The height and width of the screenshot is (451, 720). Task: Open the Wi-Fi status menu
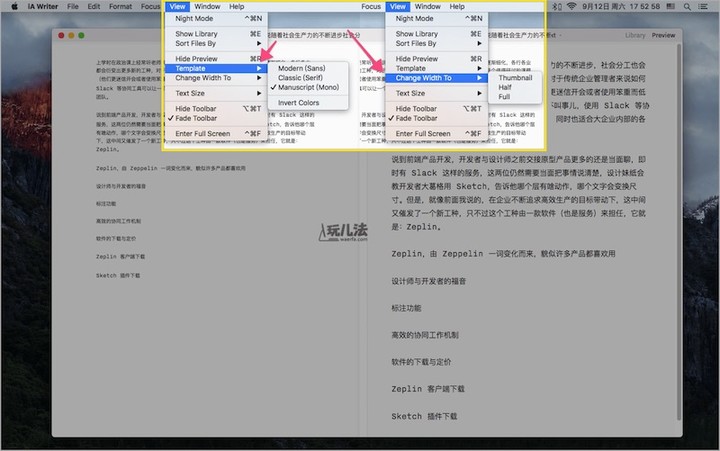[571, 6]
